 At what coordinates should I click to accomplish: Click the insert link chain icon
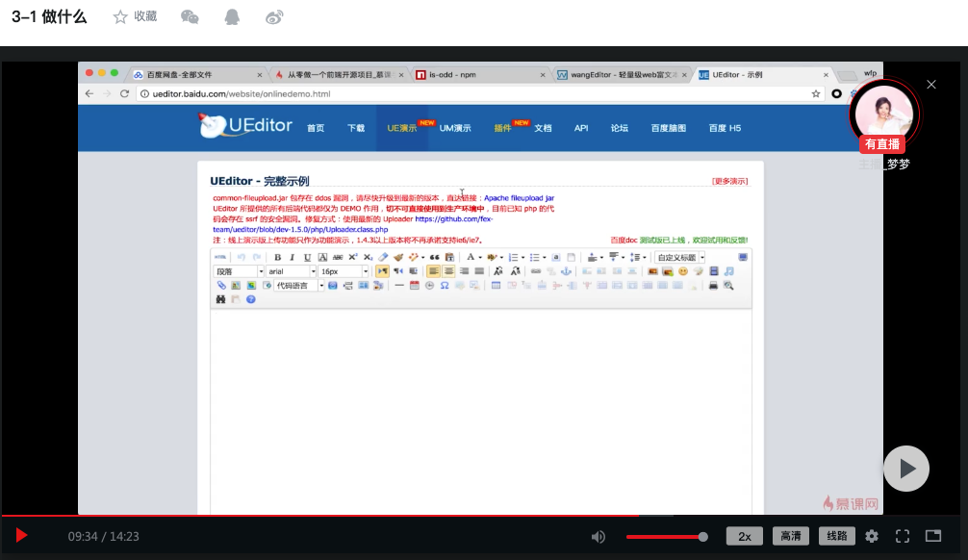(x=536, y=271)
